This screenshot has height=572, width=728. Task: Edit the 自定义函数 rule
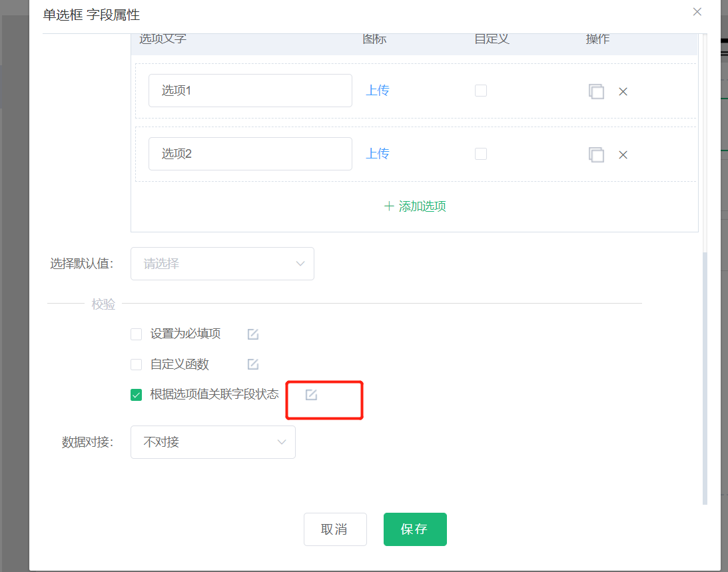pos(253,364)
